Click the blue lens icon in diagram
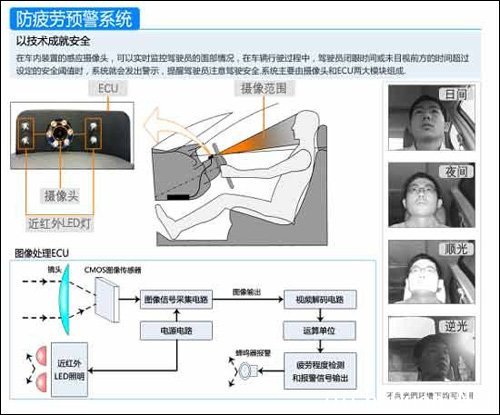Screen dimensions: 500x415 click(64, 299)
